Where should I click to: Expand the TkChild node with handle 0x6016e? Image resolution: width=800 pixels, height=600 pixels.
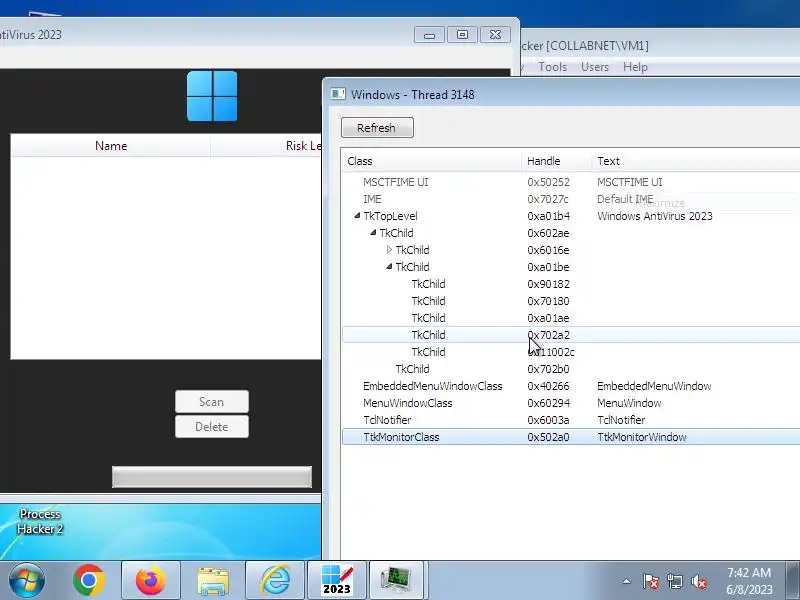click(389, 250)
